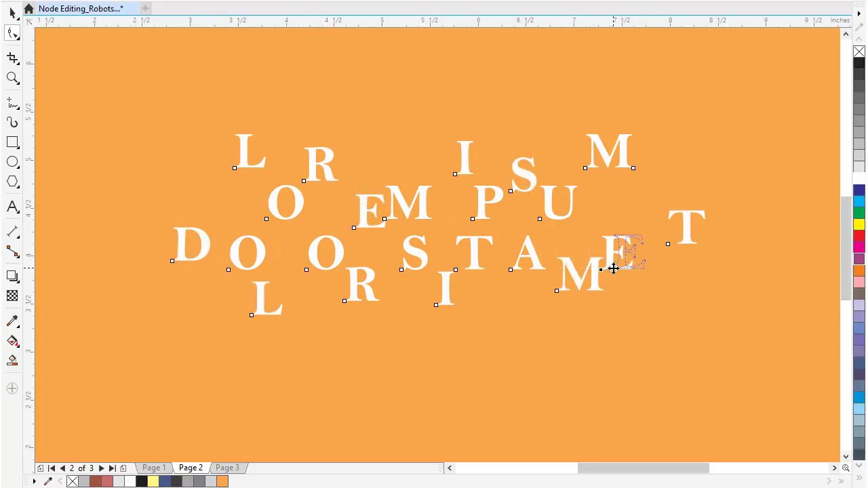This screenshot has width=868, height=488.
Task: Apply black from the right color palette
Action: (x=859, y=64)
